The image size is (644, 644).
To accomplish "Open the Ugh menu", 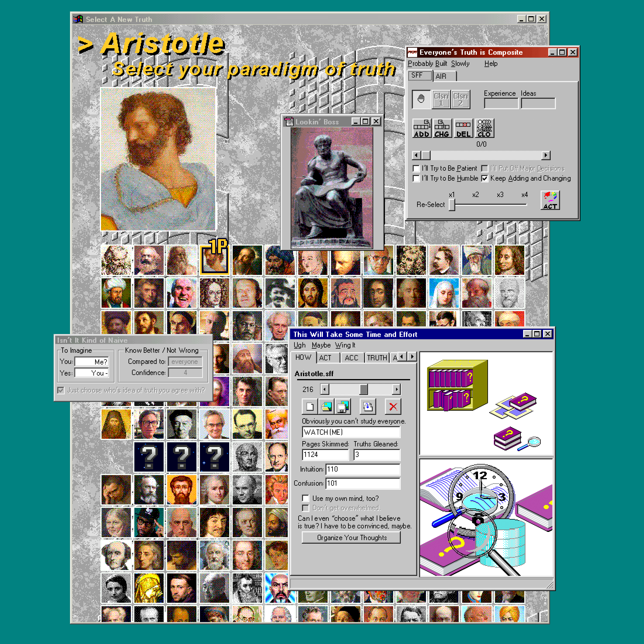I will point(299,345).
